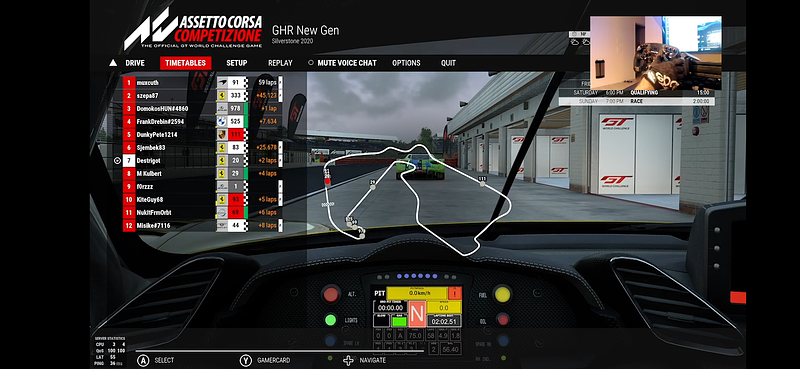
Task: Click the OPTIONS button
Action: pyautogui.click(x=406, y=63)
